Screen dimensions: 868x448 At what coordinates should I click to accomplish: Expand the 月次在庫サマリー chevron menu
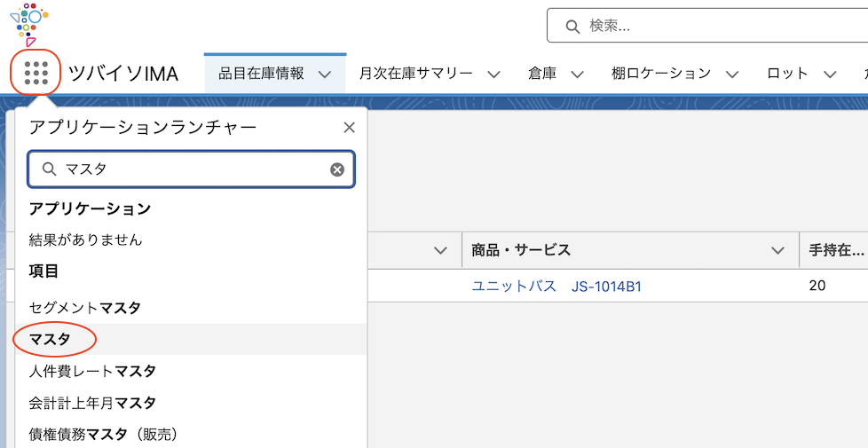click(x=493, y=75)
